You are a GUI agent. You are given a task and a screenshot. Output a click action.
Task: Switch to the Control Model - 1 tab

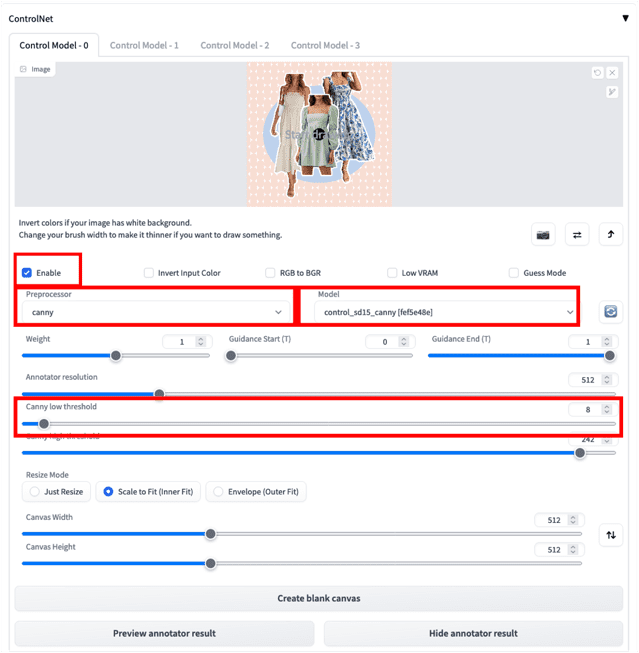pyautogui.click(x=144, y=45)
